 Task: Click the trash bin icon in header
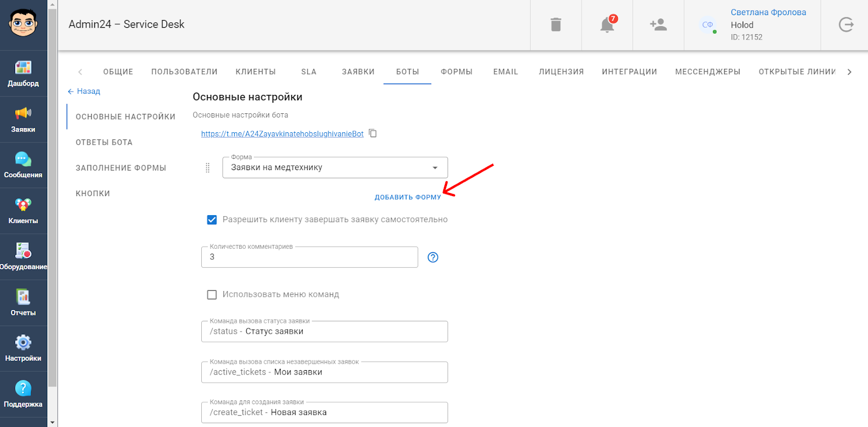click(556, 25)
